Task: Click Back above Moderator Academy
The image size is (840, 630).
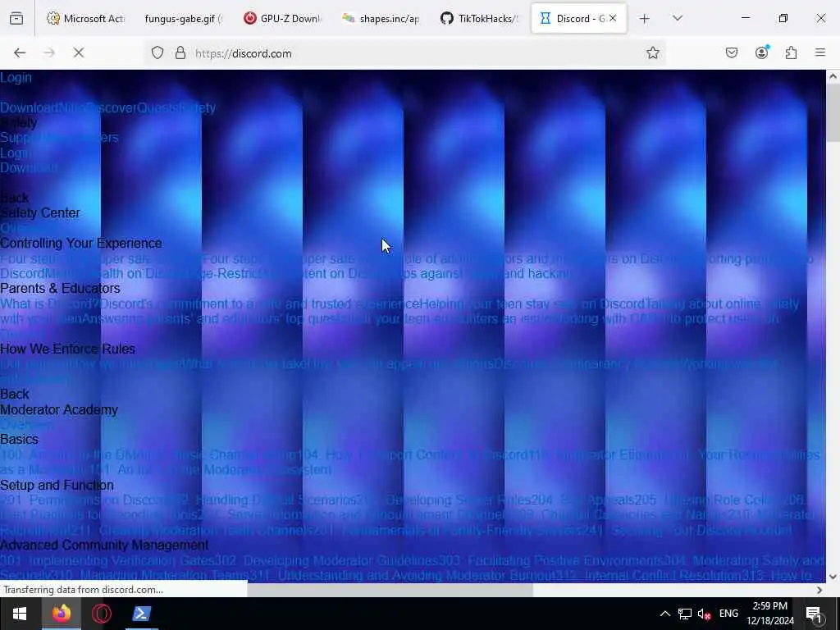Action: (x=15, y=395)
